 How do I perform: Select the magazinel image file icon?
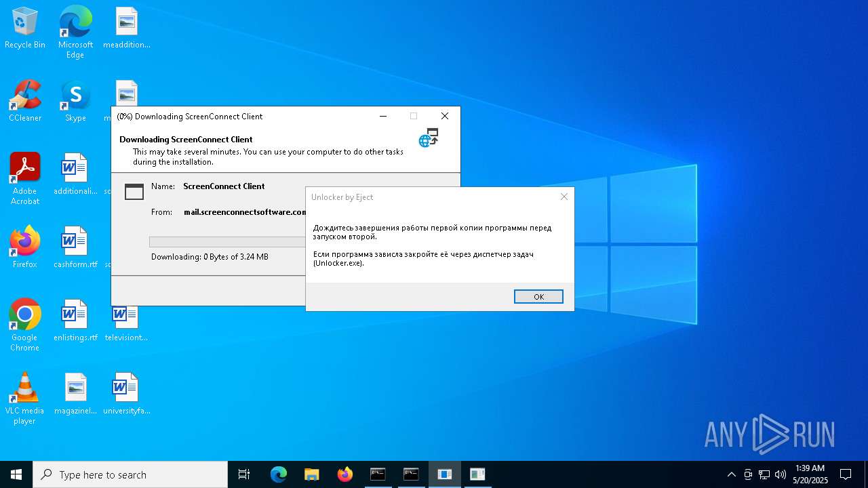[75, 394]
